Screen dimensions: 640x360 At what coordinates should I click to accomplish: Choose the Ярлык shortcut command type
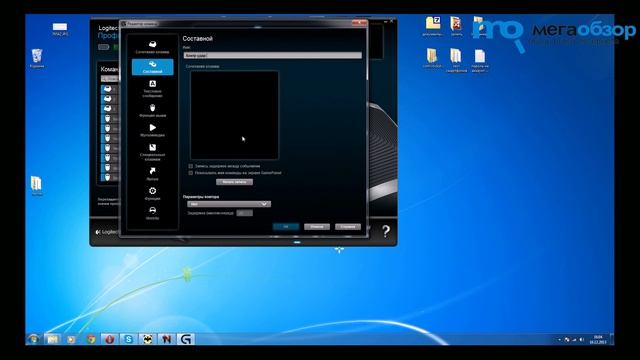pyautogui.click(x=152, y=174)
